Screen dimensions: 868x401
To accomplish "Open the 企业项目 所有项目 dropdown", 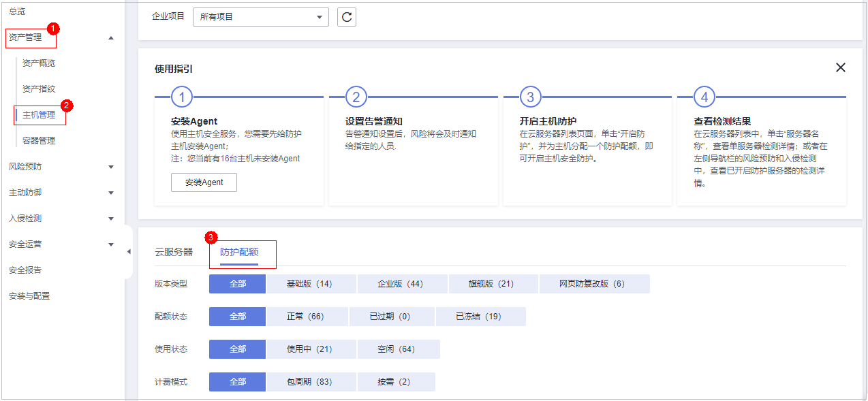I will 261,17.
